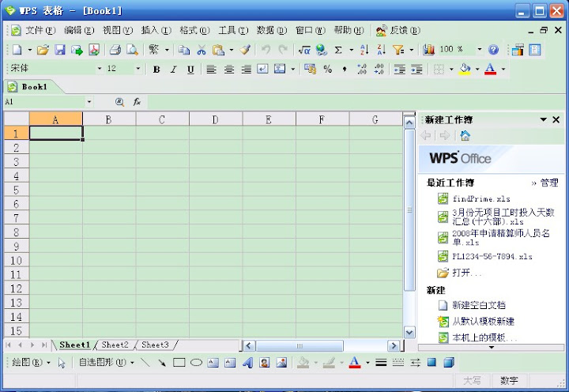569x392 pixels.
Task: Insert WordArt from the drawing toolbar
Action: 247,362
